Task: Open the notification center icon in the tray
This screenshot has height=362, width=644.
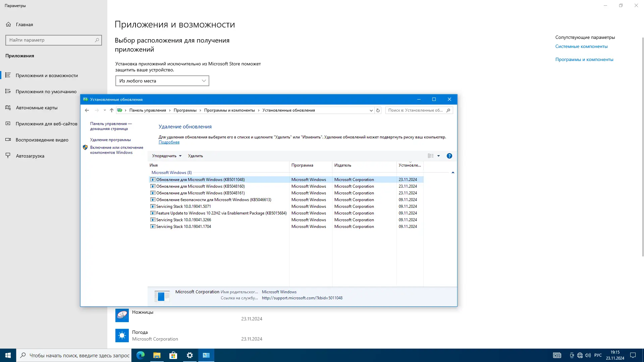Action: tap(633, 355)
